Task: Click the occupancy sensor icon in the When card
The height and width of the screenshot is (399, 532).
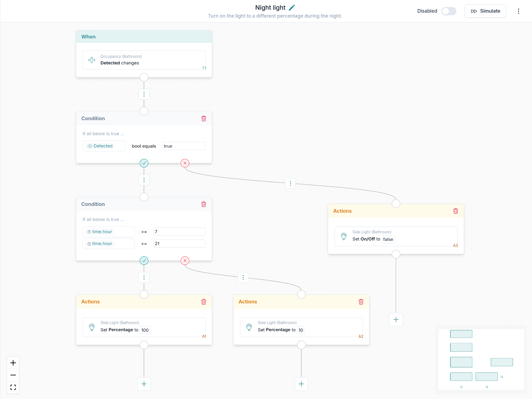Action: coord(92,60)
